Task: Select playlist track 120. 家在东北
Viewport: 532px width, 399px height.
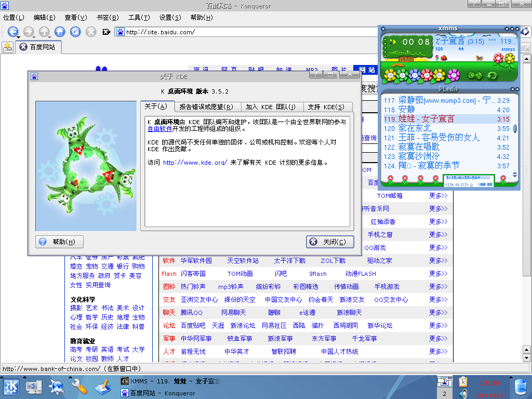Action: (446, 128)
